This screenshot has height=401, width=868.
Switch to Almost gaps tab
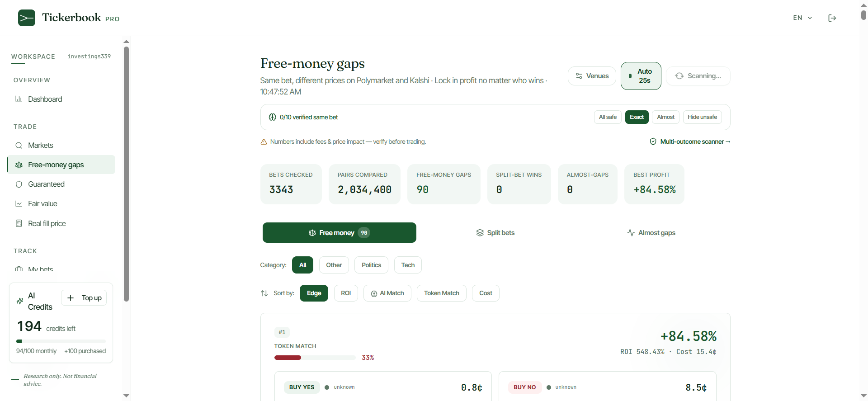[651, 233]
